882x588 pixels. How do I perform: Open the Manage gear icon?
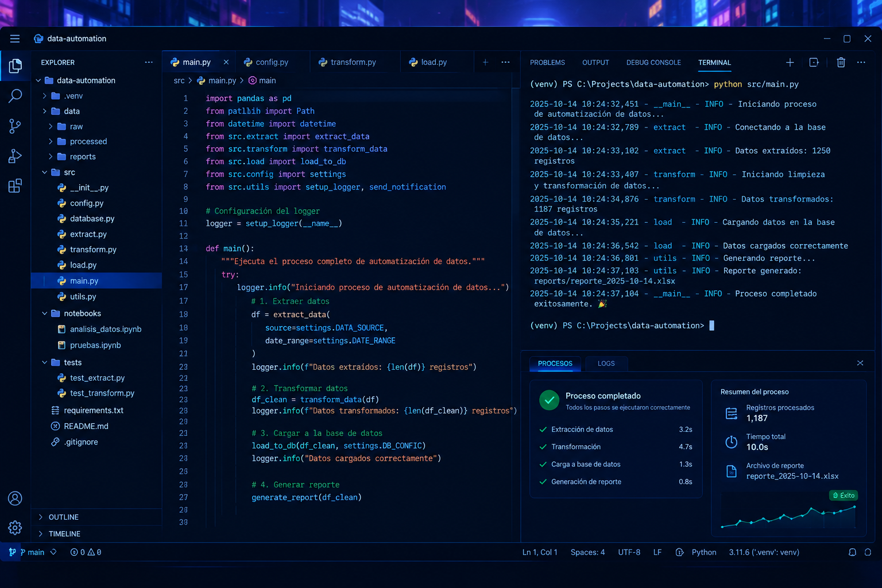16,528
